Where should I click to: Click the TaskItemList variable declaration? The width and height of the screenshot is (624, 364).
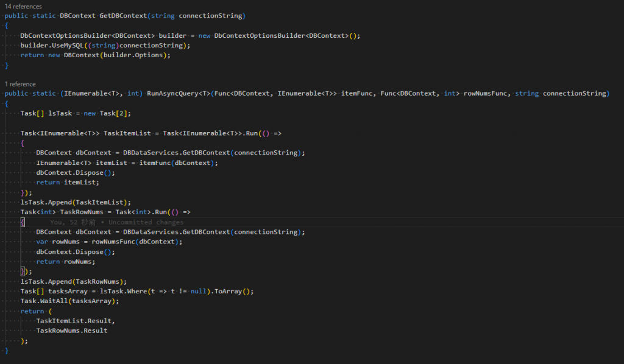pyautogui.click(x=127, y=133)
